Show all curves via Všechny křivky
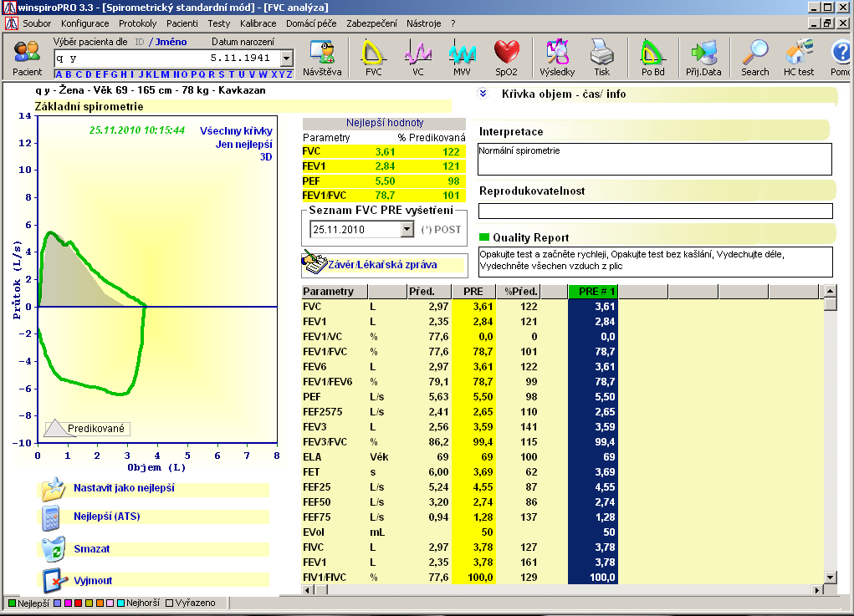 tap(236, 130)
